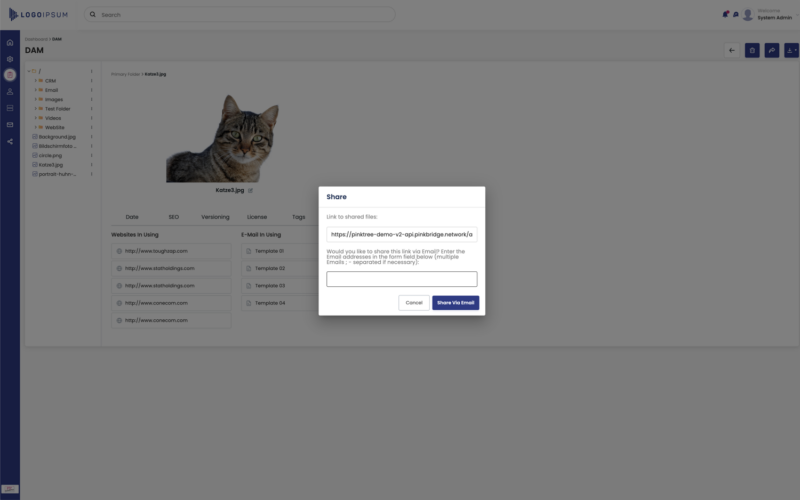Open the mail icon in left sidebar
The image size is (800, 500).
pyautogui.click(x=10, y=124)
